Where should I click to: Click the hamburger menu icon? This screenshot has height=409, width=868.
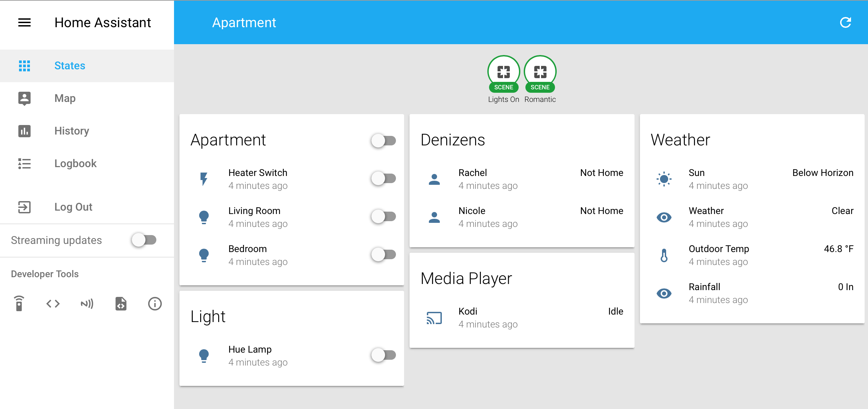click(x=24, y=23)
